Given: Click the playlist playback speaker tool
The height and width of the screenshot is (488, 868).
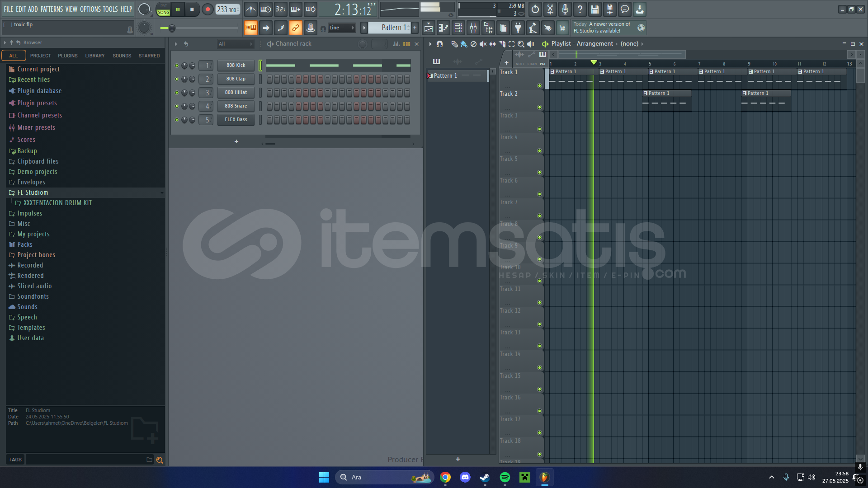Looking at the screenshot, I should point(531,44).
